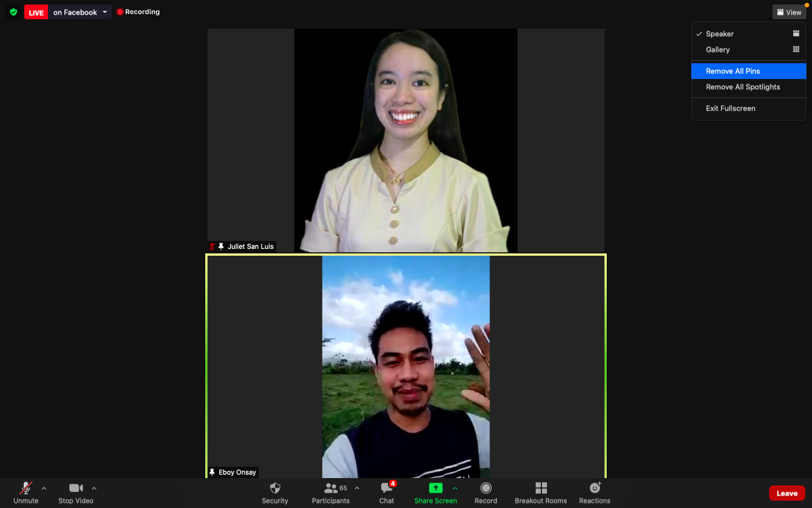Viewport: 812px width, 508px height.
Task: Click the View button
Action: tap(789, 12)
